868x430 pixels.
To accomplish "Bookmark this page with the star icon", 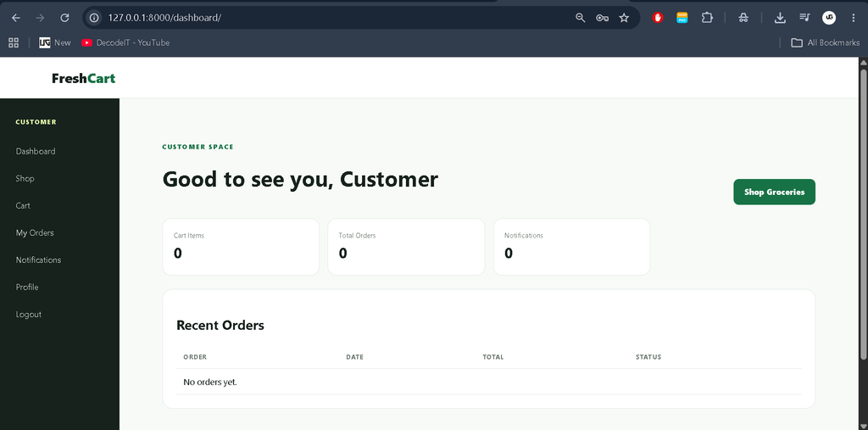I will (624, 18).
